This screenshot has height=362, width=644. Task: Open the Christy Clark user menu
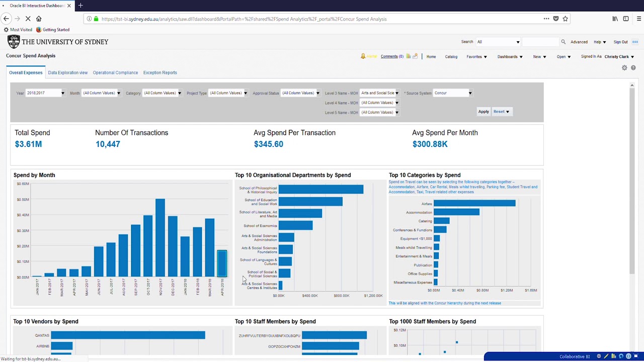click(619, 57)
